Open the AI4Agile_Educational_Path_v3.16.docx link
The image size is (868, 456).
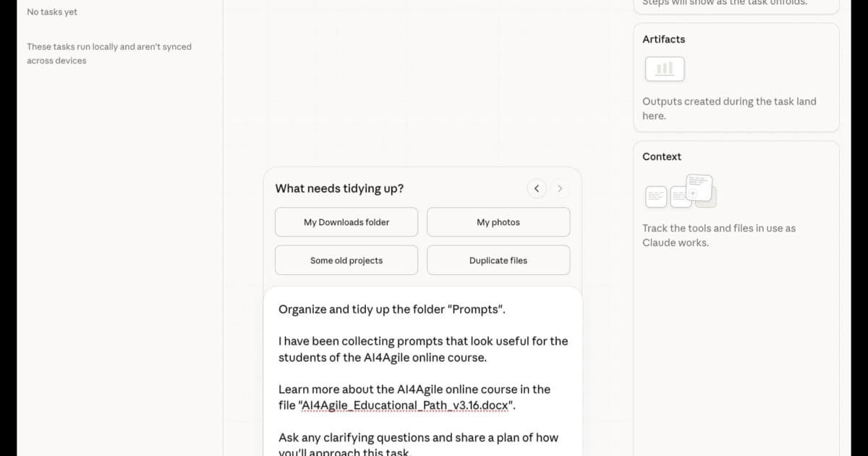point(406,405)
